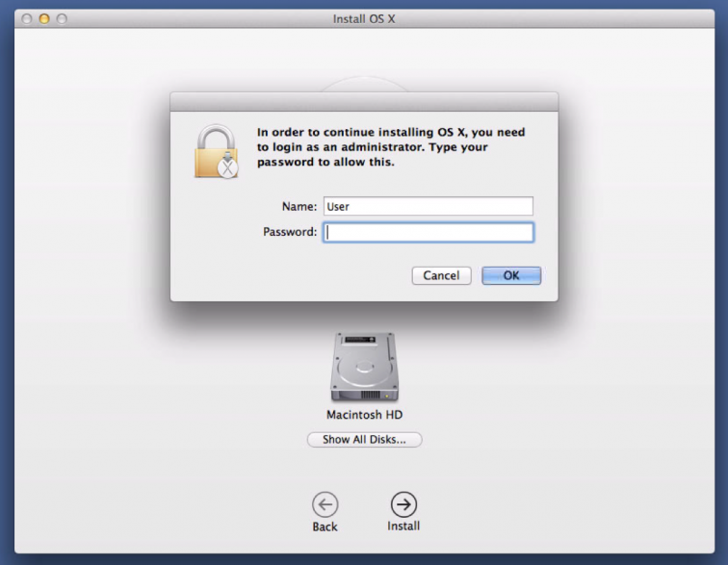Cancel the administrator login dialog
The height and width of the screenshot is (565, 728).
[x=442, y=276]
